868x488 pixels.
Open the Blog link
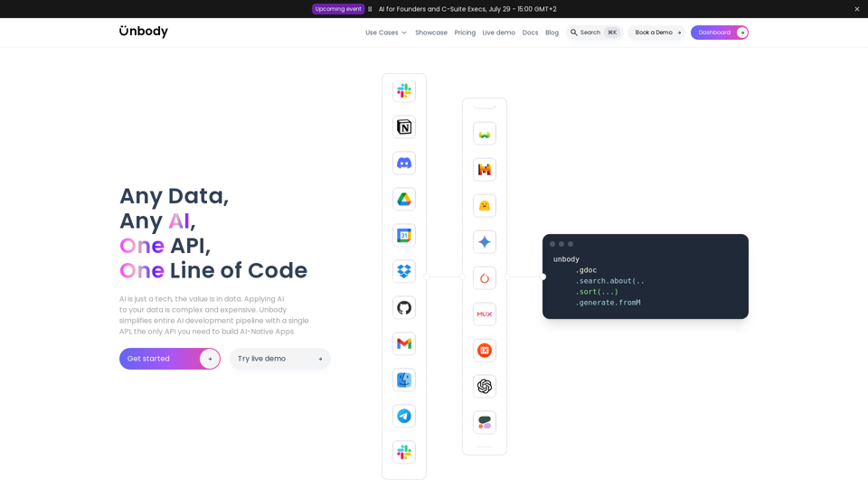click(x=552, y=33)
